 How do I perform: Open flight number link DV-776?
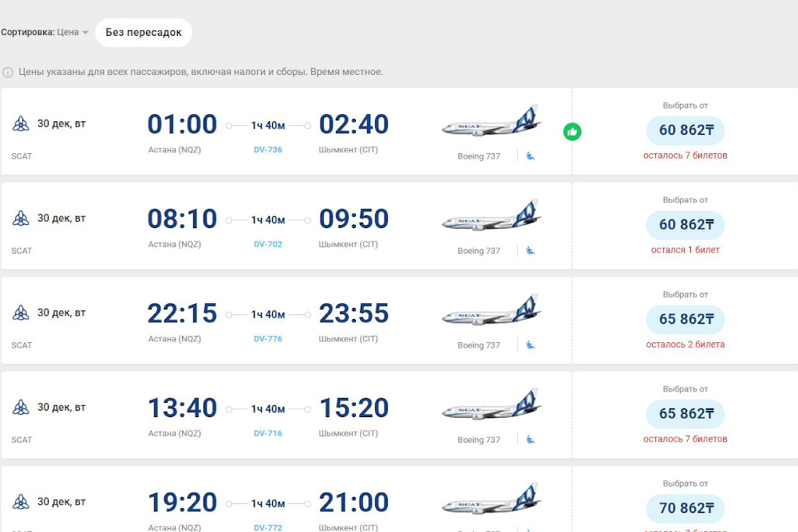[x=268, y=339]
